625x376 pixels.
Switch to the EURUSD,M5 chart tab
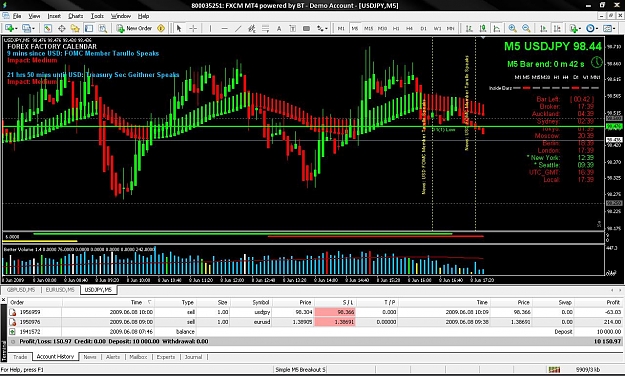pyautogui.click(x=60, y=290)
